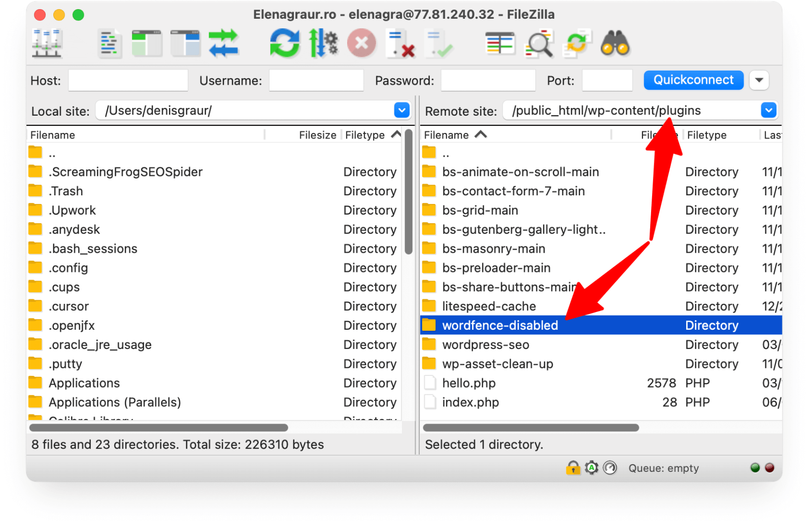Screen dimensions: 812x521
Task: Select wp-asset-clean-up remote folder
Action: point(601,364)
